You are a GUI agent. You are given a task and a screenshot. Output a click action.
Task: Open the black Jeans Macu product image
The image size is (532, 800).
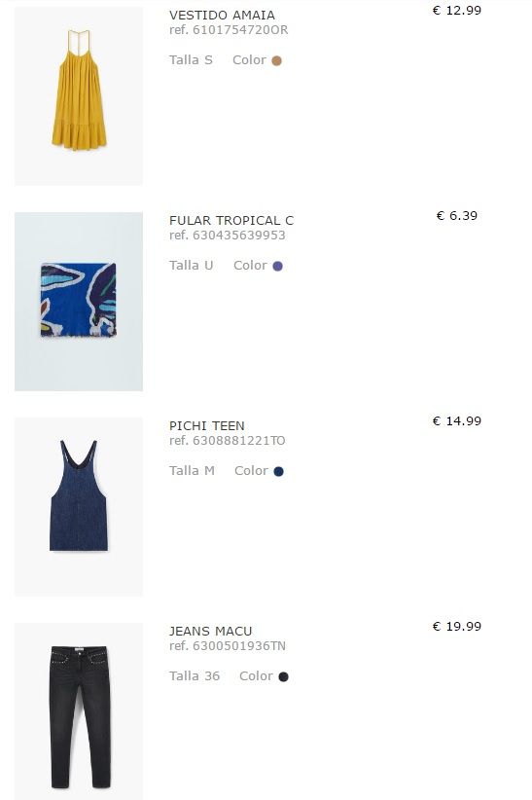(x=79, y=711)
